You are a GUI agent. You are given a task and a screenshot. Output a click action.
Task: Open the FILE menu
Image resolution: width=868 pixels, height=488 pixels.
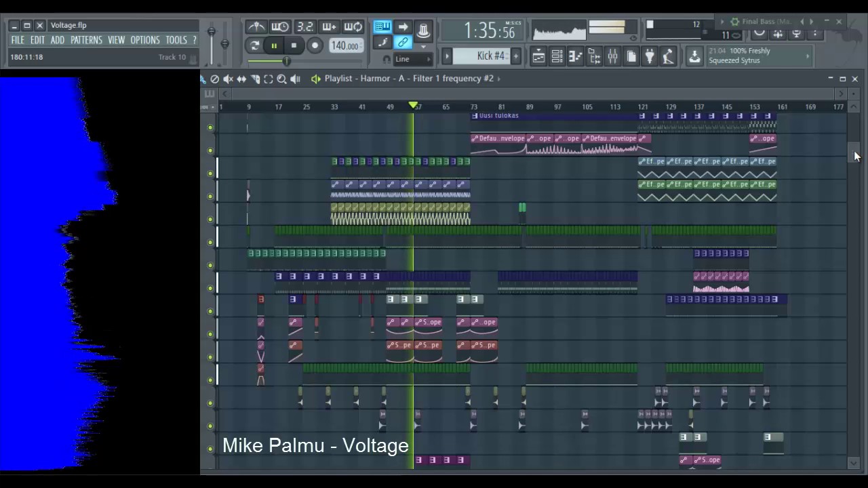(x=18, y=40)
